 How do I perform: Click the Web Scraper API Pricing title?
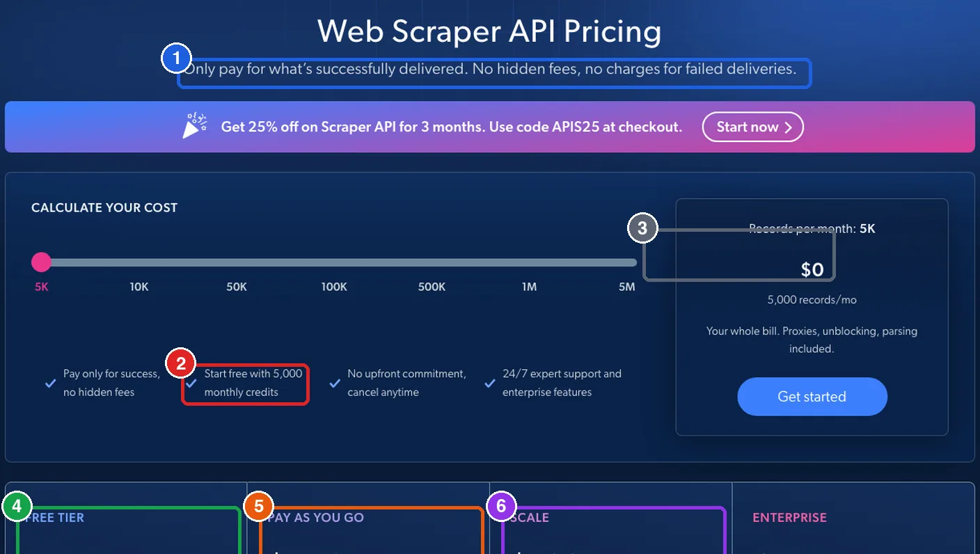pyautogui.click(x=489, y=31)
